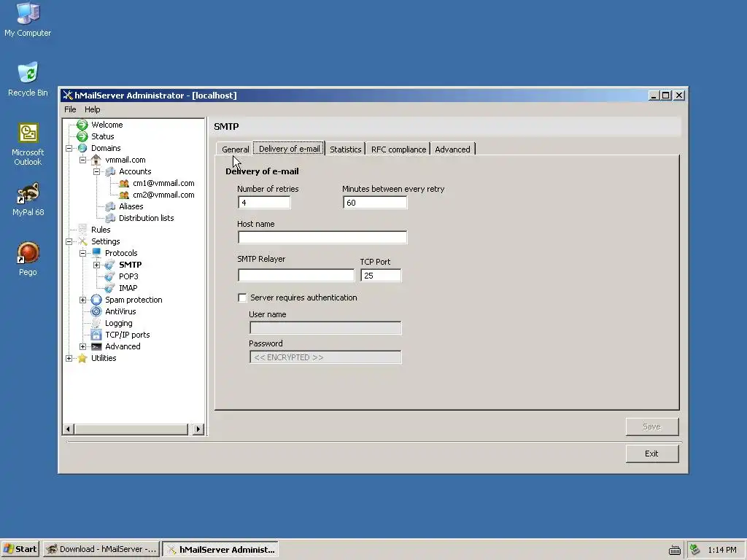Click the Spam protection shield icon
The image size is (747, 560).
(96, 300)
